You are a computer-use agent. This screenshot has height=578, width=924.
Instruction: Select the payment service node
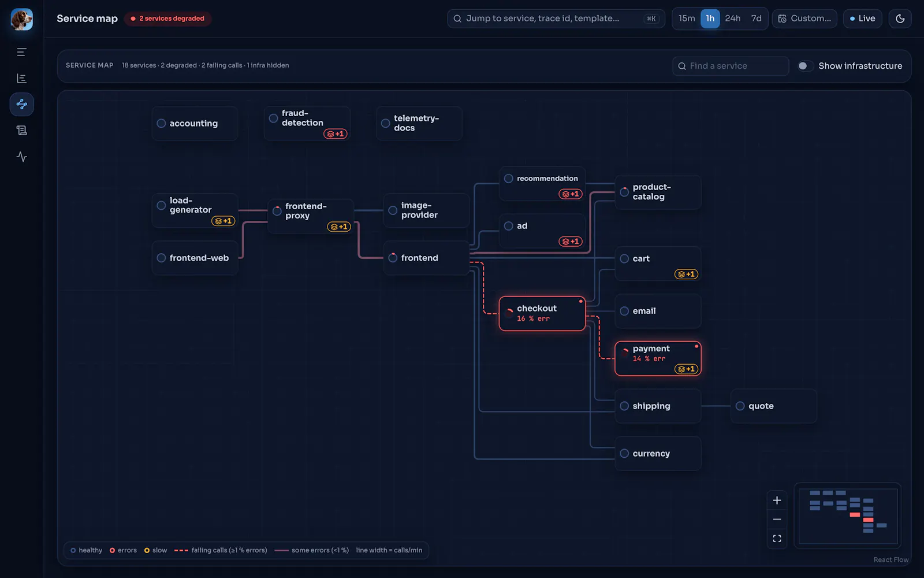[658, 358]
